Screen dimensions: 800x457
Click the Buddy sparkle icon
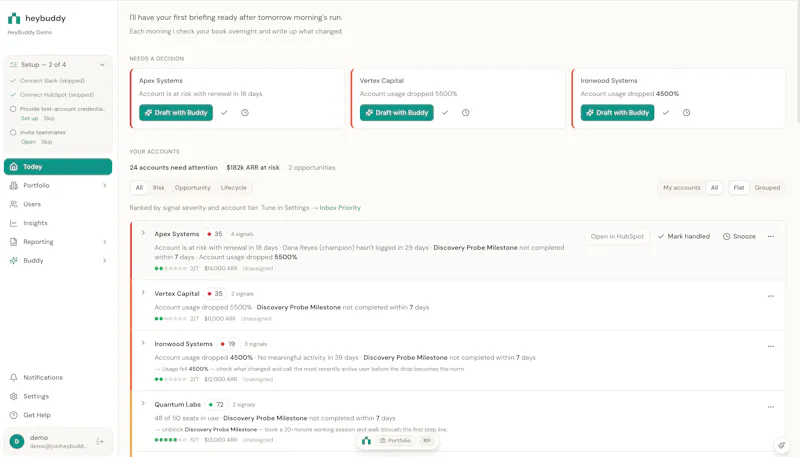point(14,261)
